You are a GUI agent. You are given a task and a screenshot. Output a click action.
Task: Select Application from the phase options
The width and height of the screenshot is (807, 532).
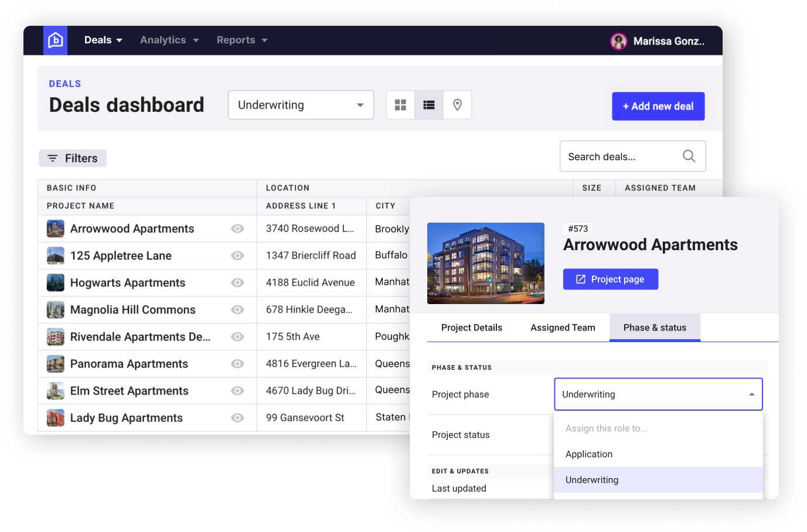(589, 454)
